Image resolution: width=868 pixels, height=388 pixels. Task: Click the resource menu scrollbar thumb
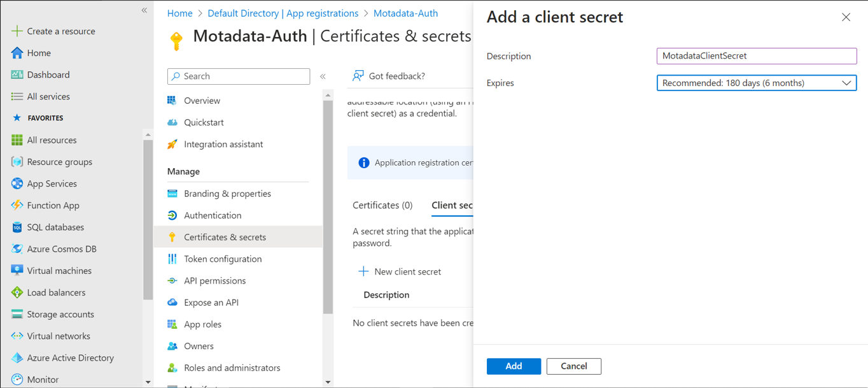[x=328, y=207]
